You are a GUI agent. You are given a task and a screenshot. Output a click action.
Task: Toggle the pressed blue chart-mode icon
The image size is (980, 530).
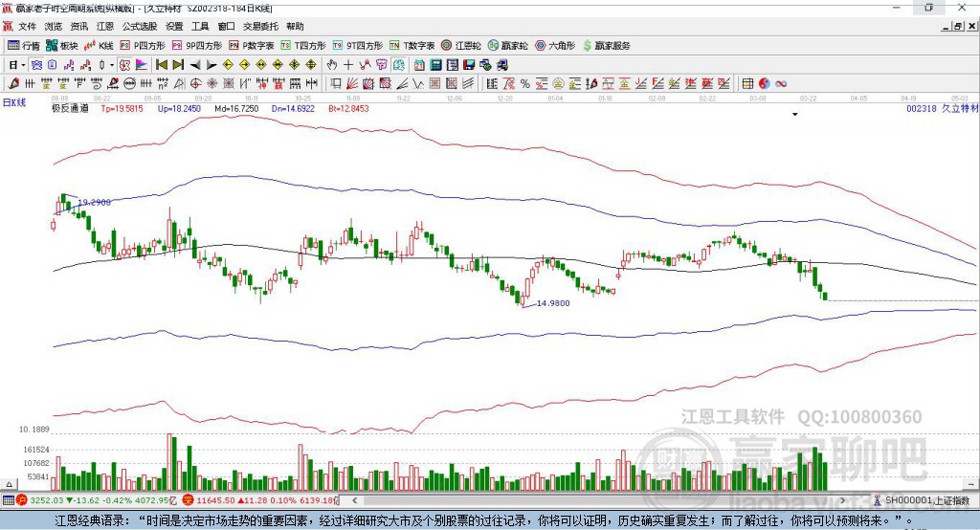pyautogui.click(x=37, y=64)
